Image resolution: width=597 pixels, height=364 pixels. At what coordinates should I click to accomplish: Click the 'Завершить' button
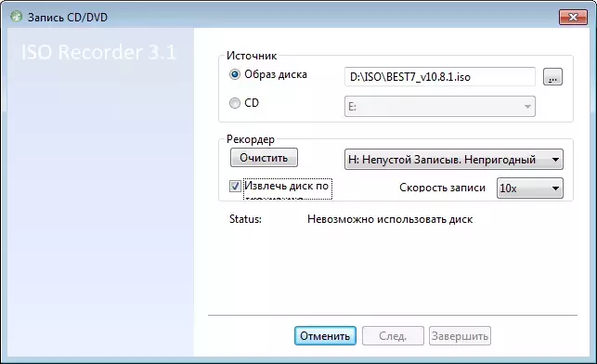460,336
